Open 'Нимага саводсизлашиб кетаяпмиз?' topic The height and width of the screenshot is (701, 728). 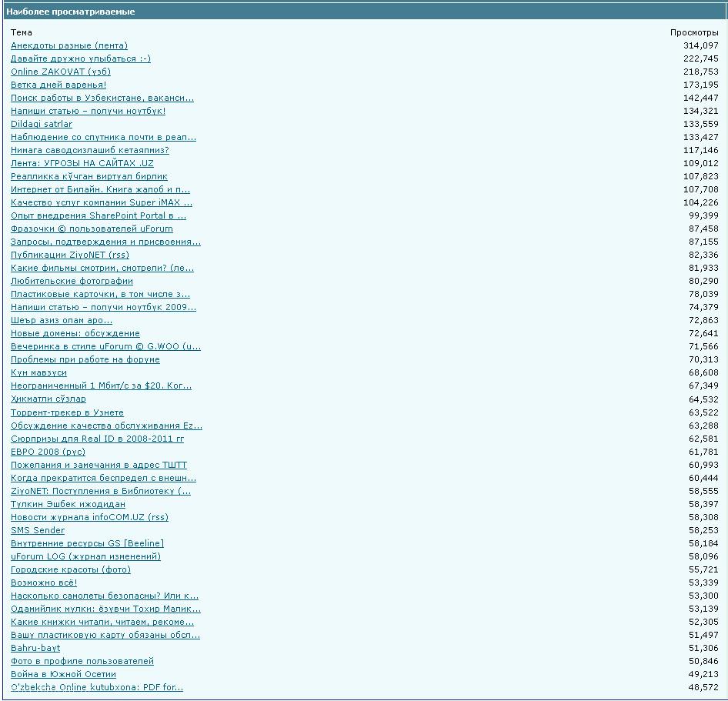coord(89,150)
